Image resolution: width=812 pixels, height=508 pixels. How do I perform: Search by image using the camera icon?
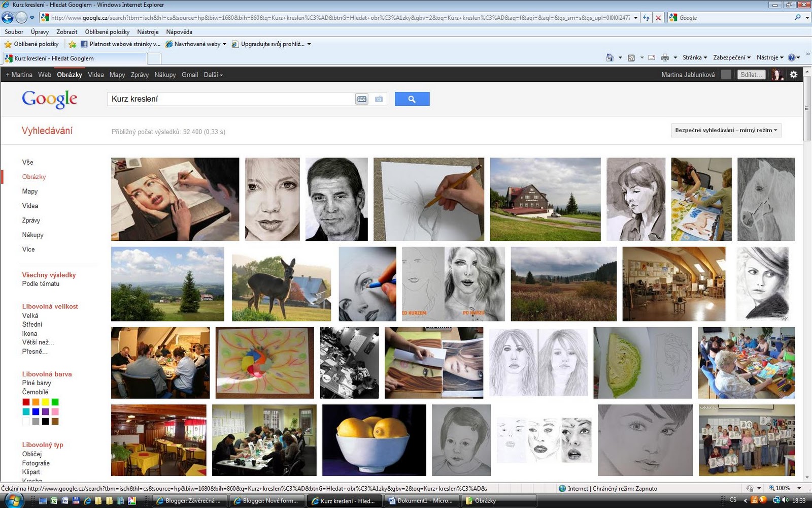coord(378,99)
